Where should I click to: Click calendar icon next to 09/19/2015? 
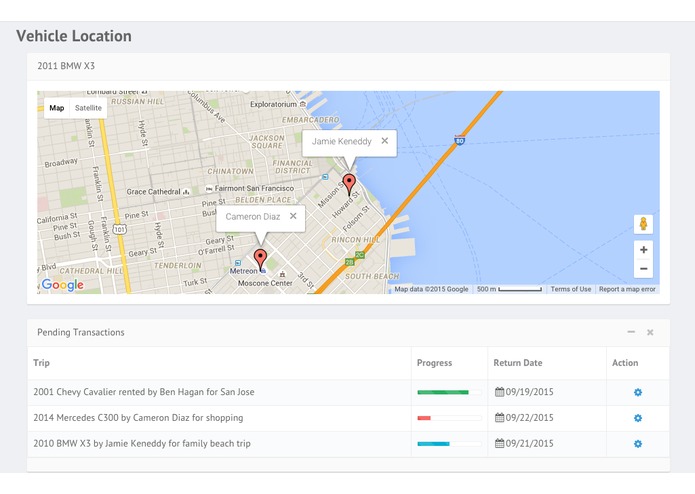(499, 392)
